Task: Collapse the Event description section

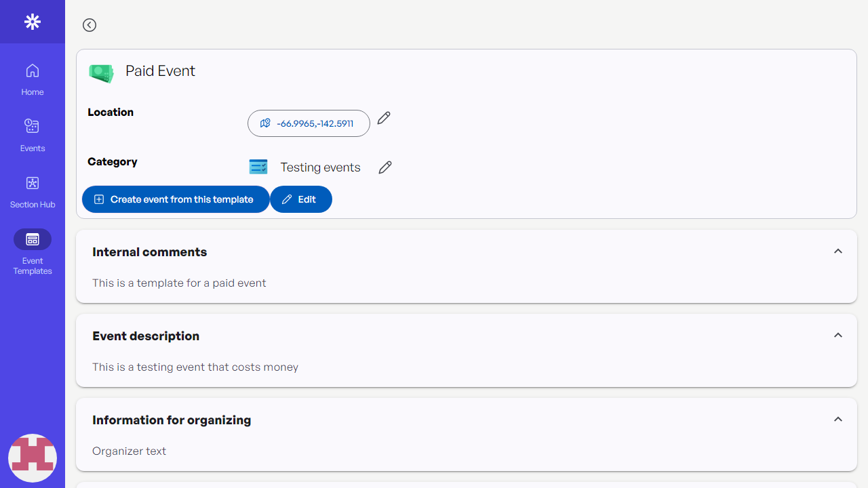Action: tap(838, 335)
